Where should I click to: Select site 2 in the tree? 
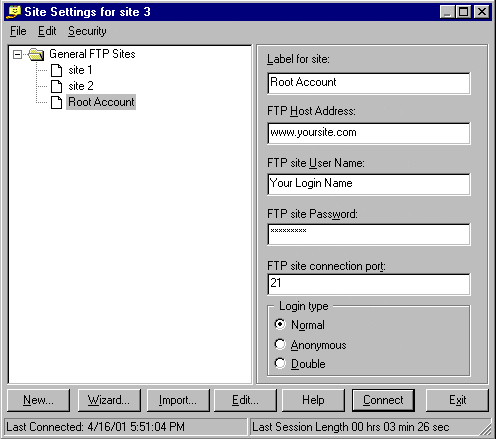pyautogui.click(x=81, y=86)
